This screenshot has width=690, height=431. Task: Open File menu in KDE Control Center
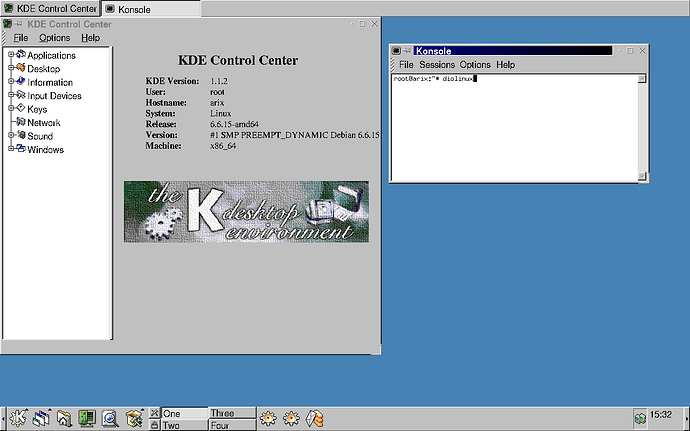point(21,38)
